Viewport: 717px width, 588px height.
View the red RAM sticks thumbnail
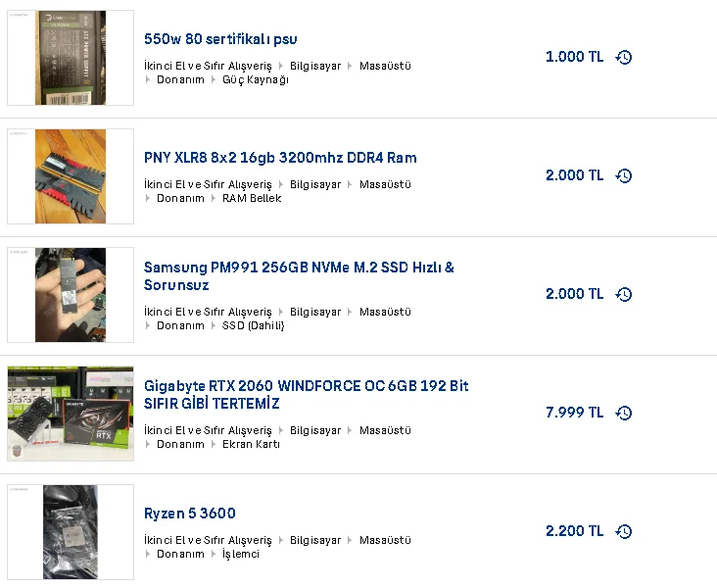(71, 176)
